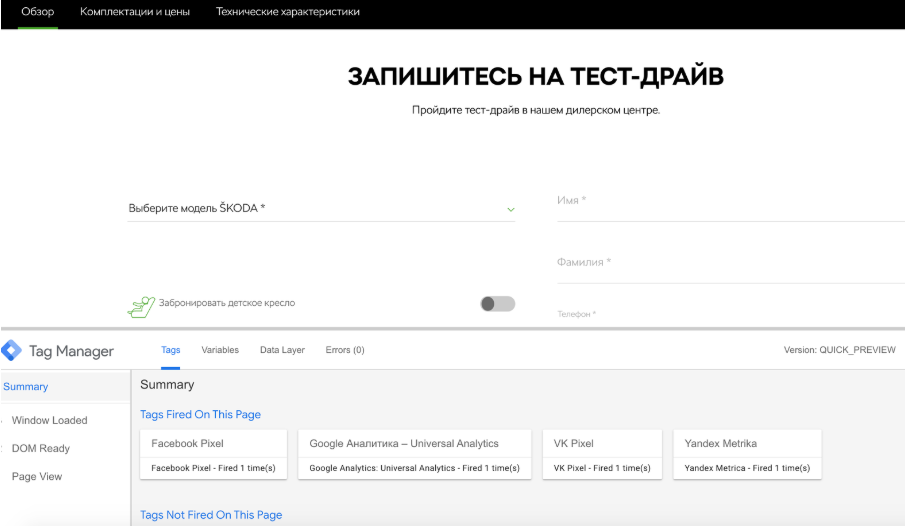The width and height of the screenshot is (905, 526).
Task: Click Tags Fired On This Page heading
Action: coord(200,415)
